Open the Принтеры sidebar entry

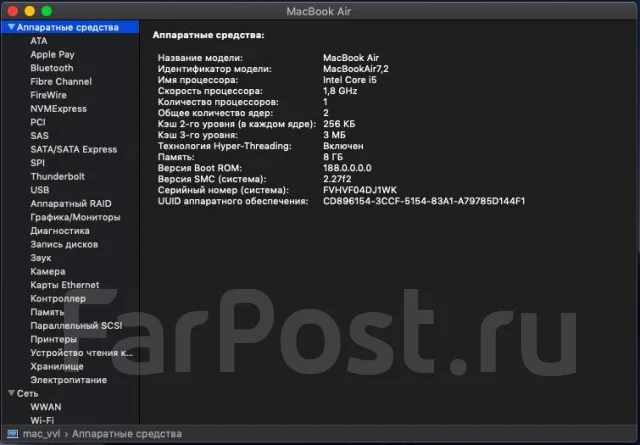(53, 339)
